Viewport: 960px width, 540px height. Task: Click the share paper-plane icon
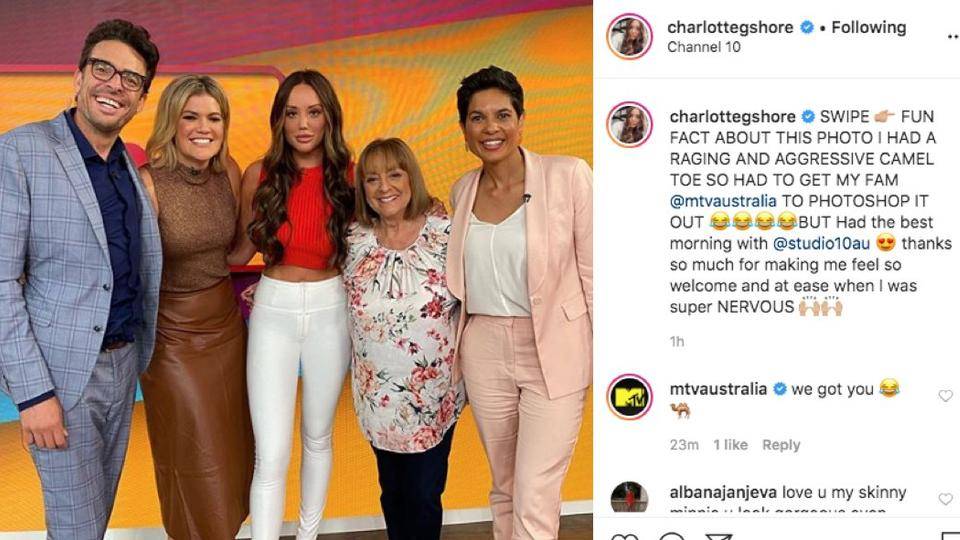point(719,536)
